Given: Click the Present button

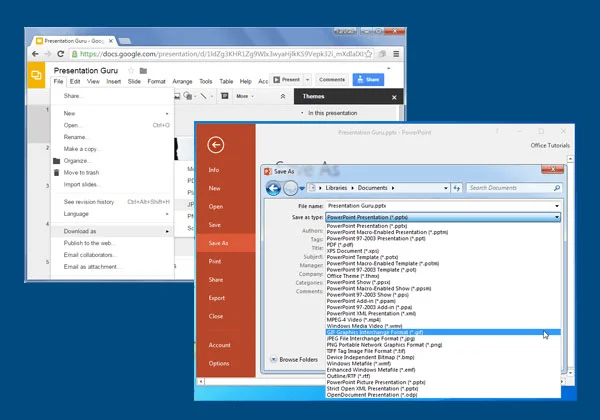Looking at the screenshot, I should 286,80.
